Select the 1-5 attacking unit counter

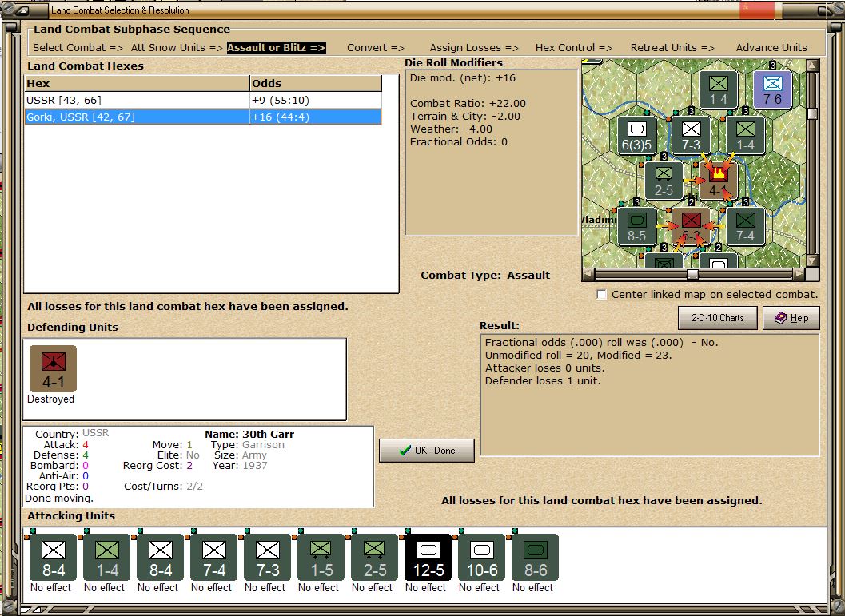pos(321,558)
